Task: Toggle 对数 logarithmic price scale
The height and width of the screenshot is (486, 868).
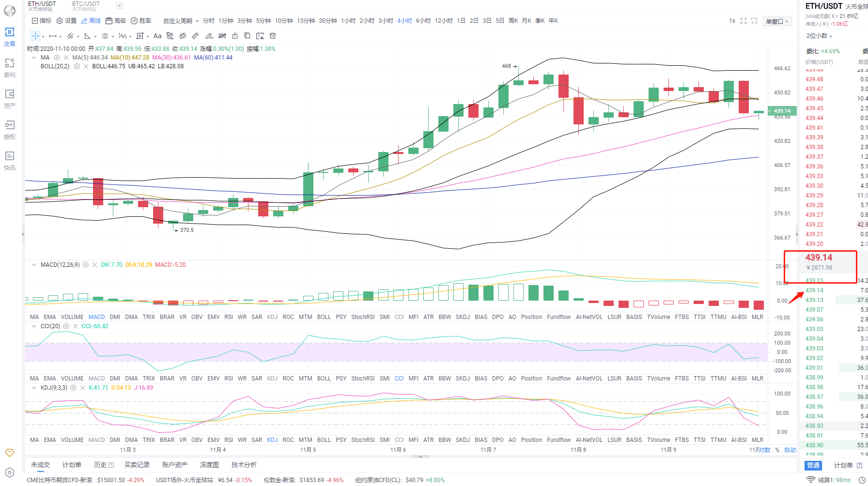Action: tap(764, 450)
